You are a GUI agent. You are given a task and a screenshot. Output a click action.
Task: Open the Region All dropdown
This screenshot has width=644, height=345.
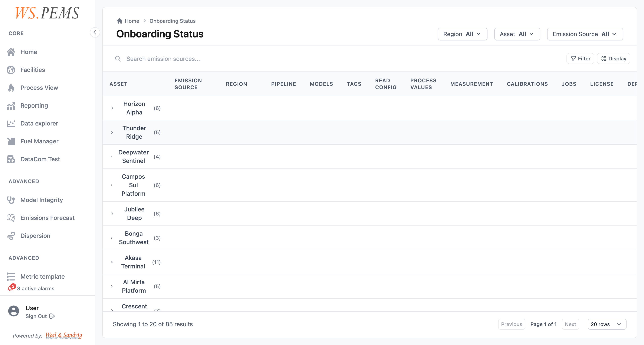click(x=462, y=34)
